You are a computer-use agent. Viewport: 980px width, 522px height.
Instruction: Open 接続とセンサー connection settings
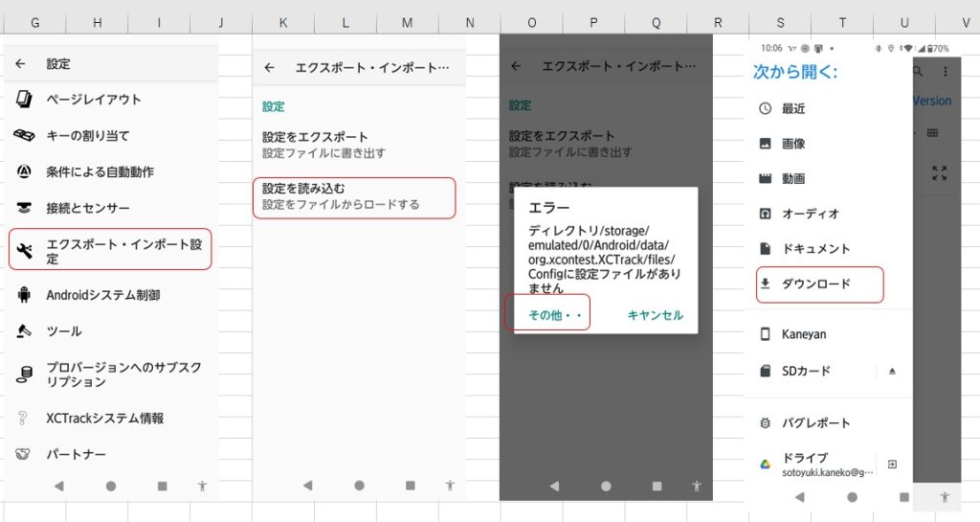click(87, 208)
